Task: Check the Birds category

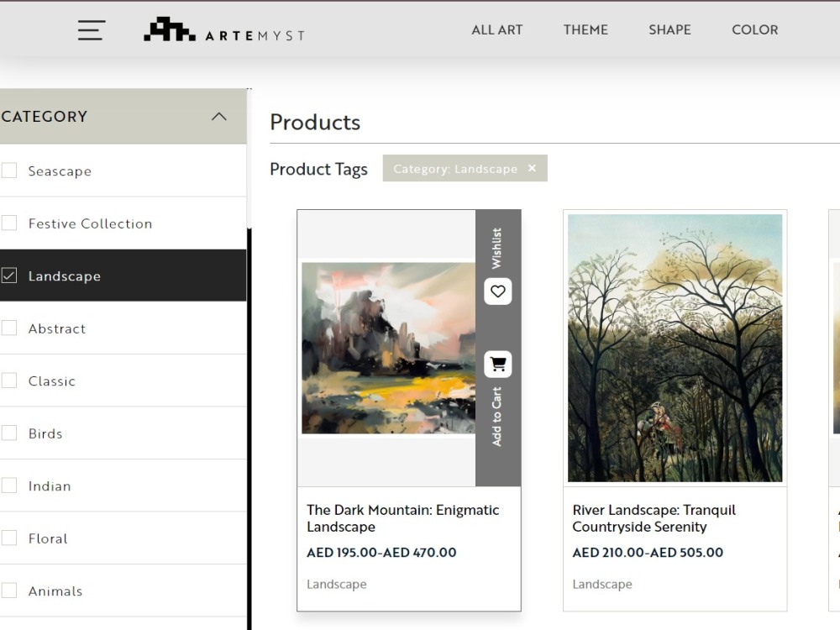Action: [x=9, y=433]
